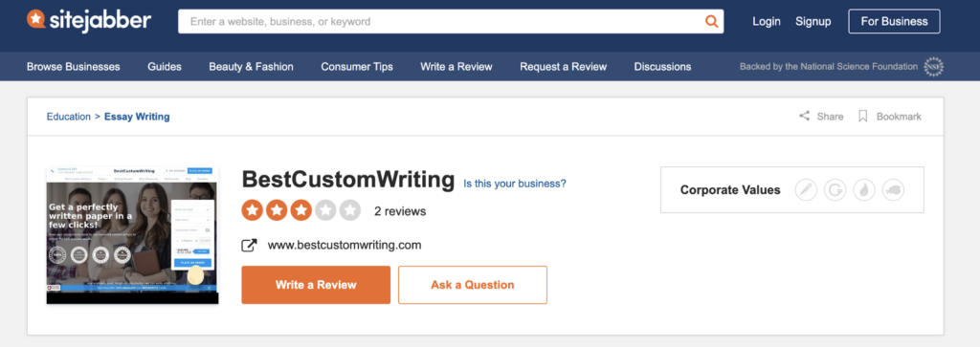Click the Bookmark icon
The image size is (980, 347).
tap(863, 116)
